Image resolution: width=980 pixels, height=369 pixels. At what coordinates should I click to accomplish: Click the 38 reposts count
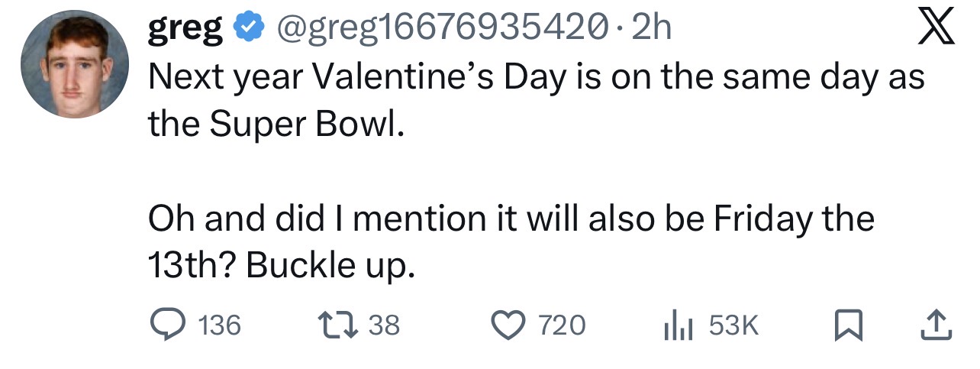384,326
